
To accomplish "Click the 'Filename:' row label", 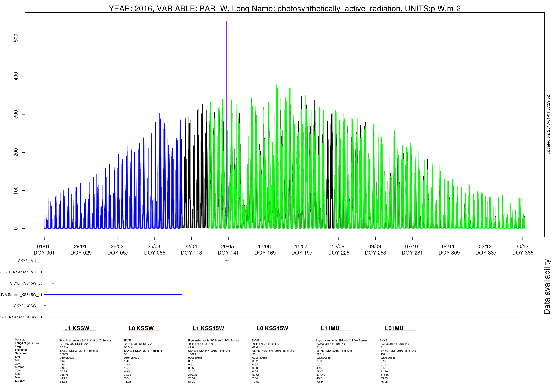I will (x=21, y=350).
